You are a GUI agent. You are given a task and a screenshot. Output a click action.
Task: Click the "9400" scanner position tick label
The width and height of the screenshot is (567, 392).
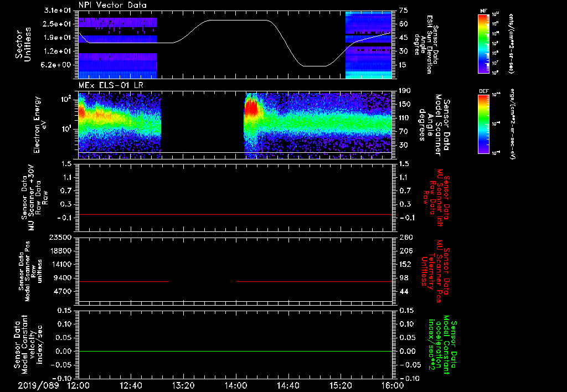pos(63,278)
